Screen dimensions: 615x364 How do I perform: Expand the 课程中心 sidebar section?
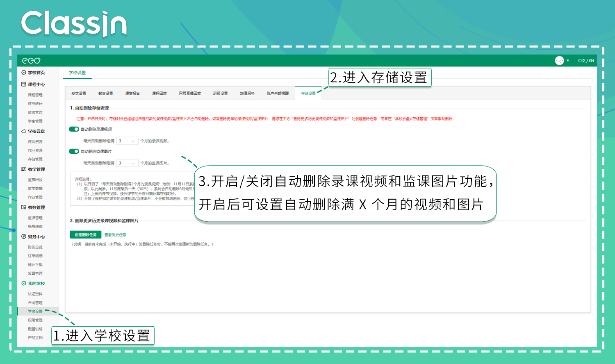36,84
